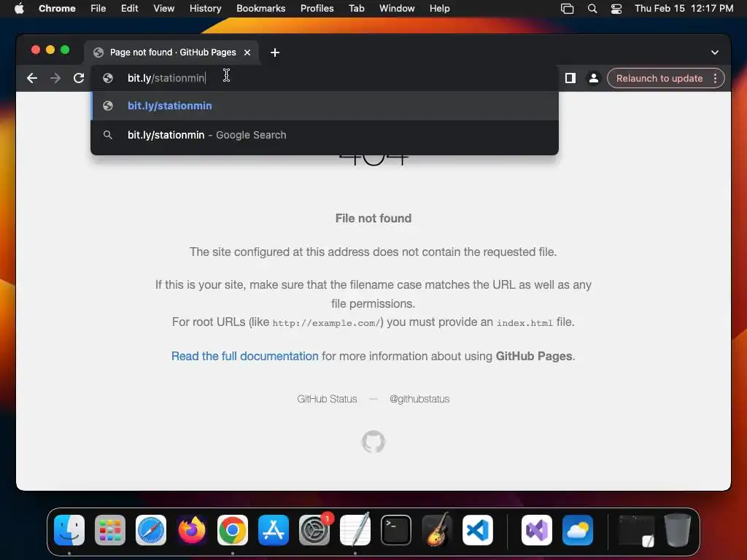Screen dimensions: 747x560
Task: Expand the tab search chevron
Action: [x=715, y=52]
